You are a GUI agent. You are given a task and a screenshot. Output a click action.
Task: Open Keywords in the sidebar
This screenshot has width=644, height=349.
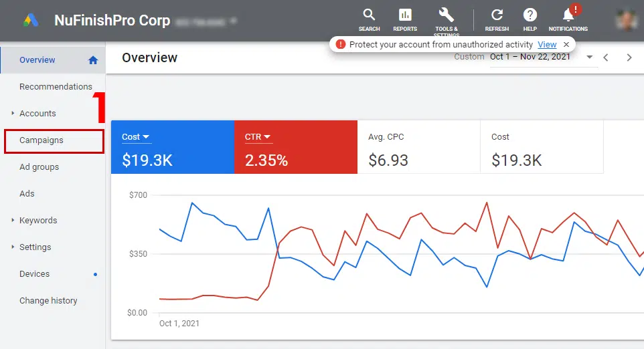(x=38, y=220)
